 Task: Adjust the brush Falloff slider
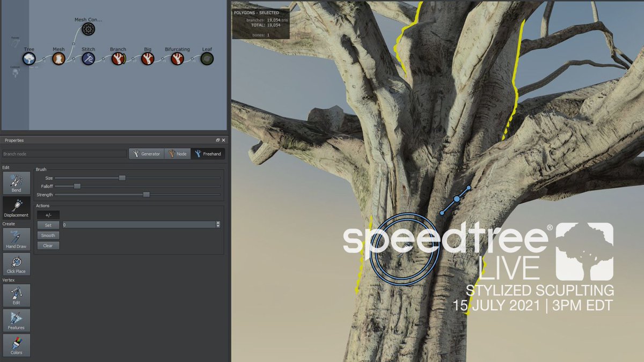[x=77, y=186]
